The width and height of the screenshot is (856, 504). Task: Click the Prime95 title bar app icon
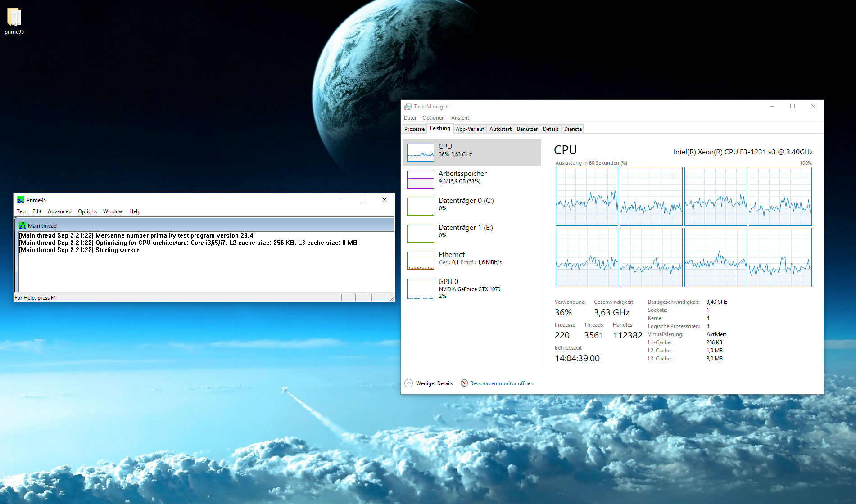coord(21,200)
